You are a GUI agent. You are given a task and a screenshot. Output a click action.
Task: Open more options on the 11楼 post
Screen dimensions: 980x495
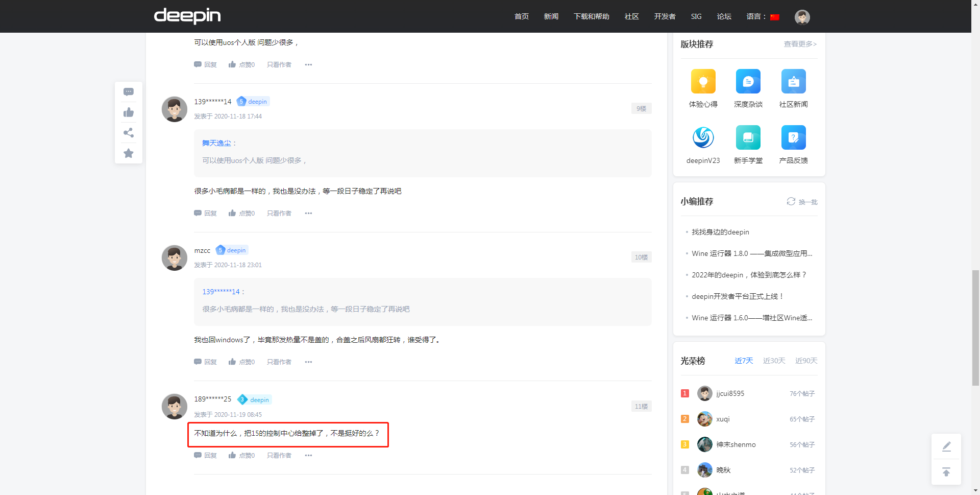tap(308, 456)
